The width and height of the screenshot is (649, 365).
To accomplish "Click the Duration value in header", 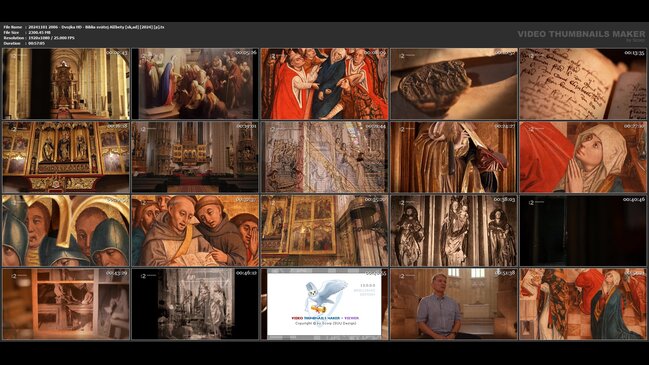I will point(36,43).
